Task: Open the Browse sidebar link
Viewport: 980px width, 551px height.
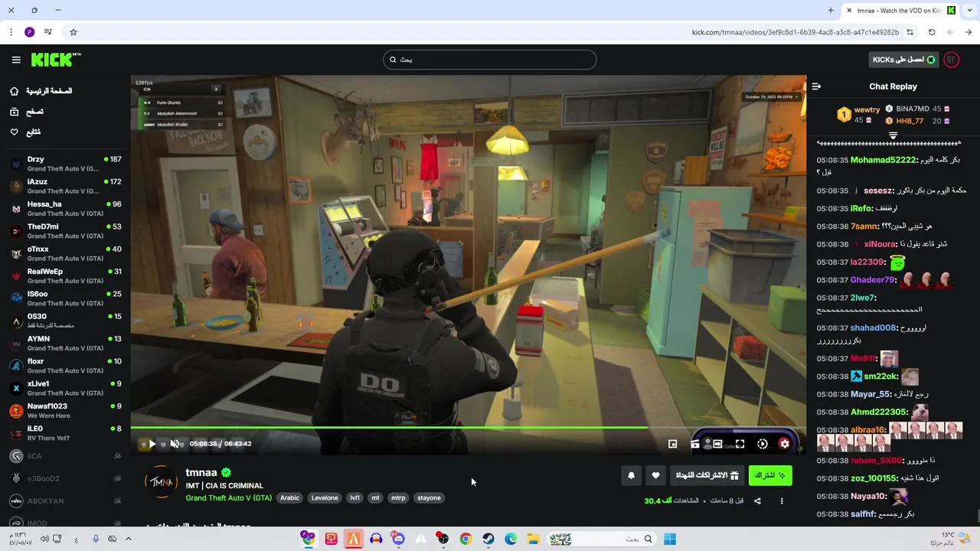Action: pyautogui.click(x=28, y=112)
